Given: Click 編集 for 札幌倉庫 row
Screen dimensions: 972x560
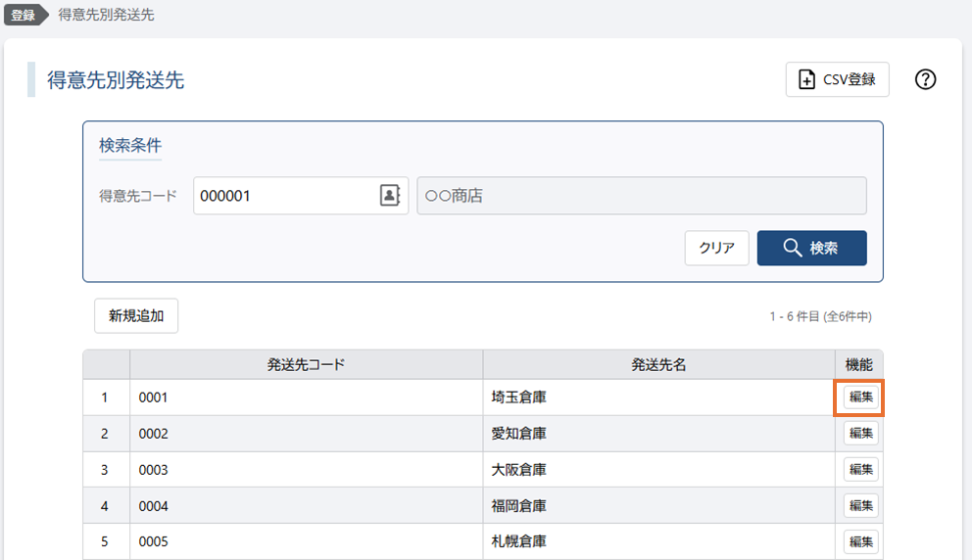Looking at the screenshot, I should tap(861, 541).
